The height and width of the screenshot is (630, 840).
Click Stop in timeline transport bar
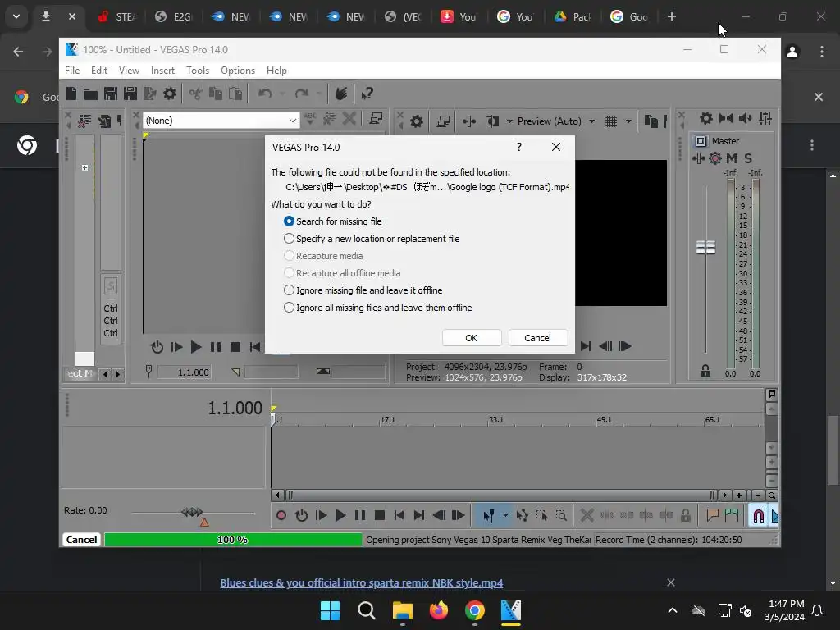pyautogui.click(x=380, y=515)
